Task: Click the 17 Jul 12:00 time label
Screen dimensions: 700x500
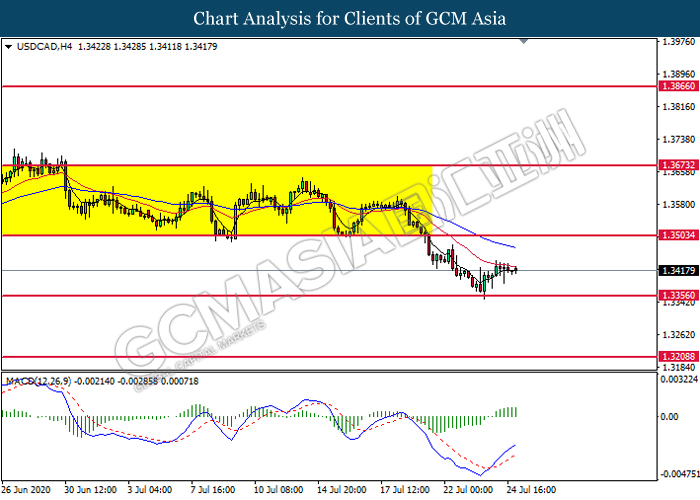Action: [x=404, y=490]
